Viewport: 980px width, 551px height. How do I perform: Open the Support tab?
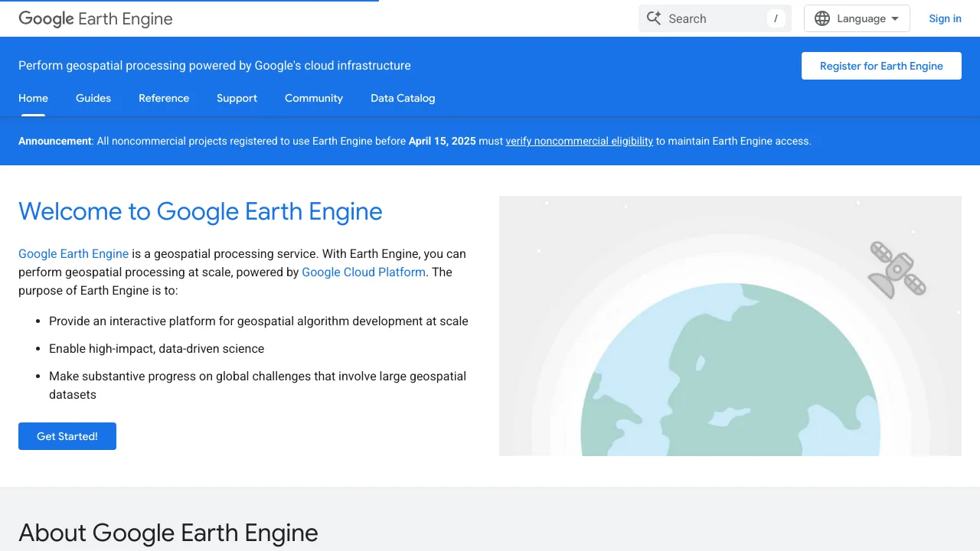pos(237,98)
